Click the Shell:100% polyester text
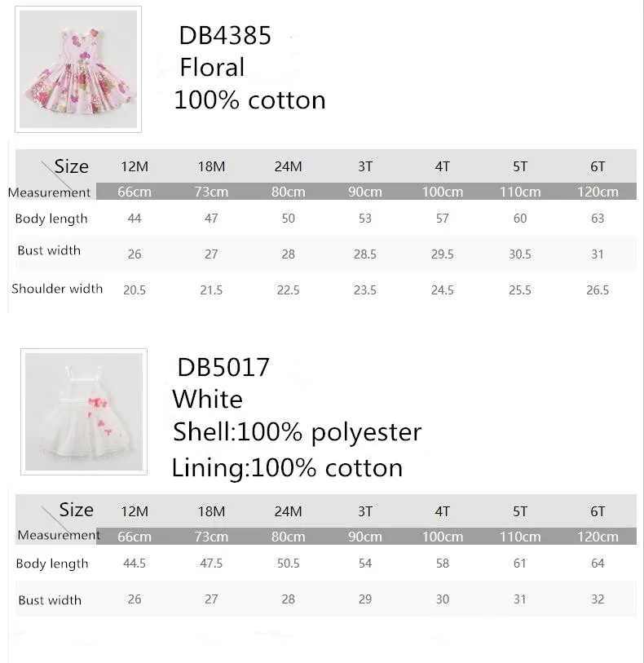644x663 pixels. coord(297,431)
